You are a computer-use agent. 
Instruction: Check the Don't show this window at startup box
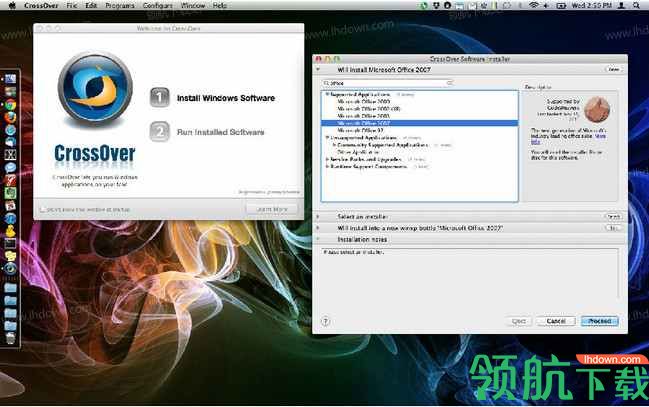point(42,210)
